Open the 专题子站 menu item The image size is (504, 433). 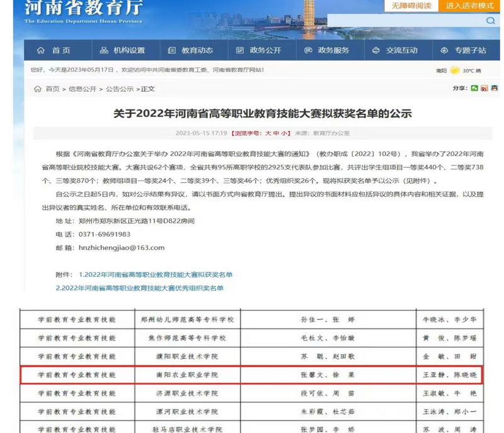coord(466,50)
